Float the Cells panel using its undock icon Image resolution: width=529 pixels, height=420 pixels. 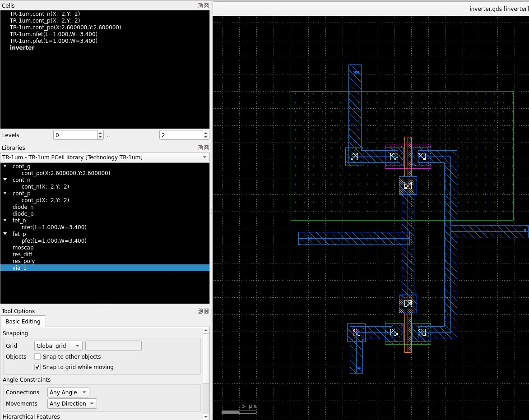pyautogui.click(x=200, y=6)
